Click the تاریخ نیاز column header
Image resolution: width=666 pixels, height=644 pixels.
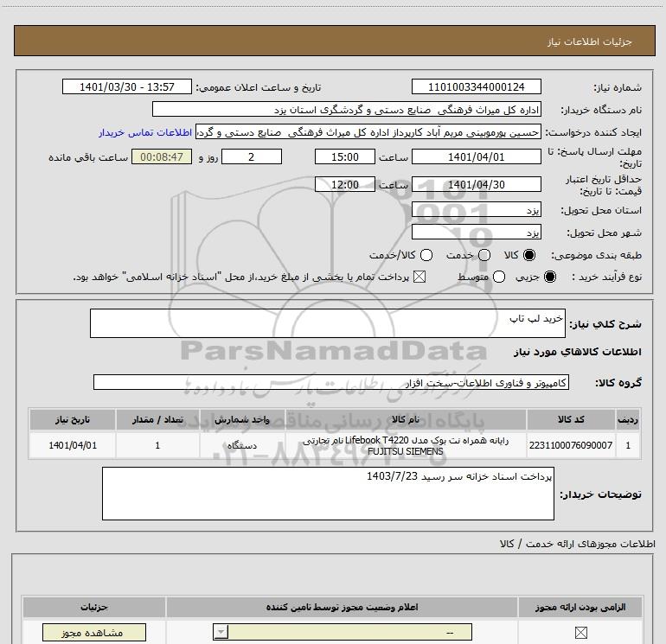(x=73, y=419)
